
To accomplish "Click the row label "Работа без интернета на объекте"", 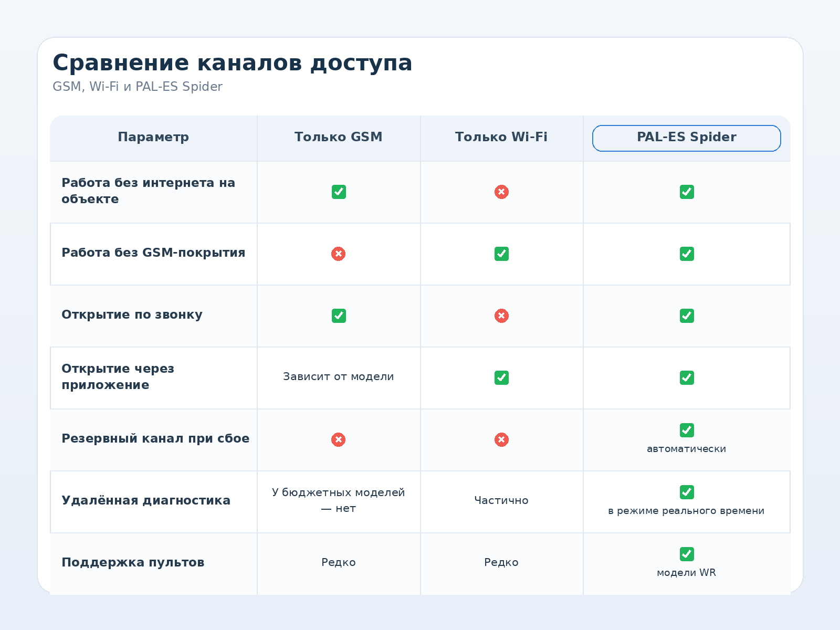I will [149, 191].
